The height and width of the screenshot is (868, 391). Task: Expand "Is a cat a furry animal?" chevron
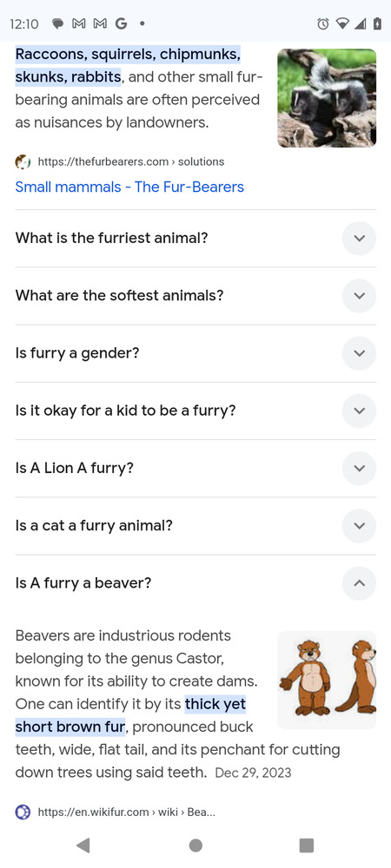click(x=359, y=525)
